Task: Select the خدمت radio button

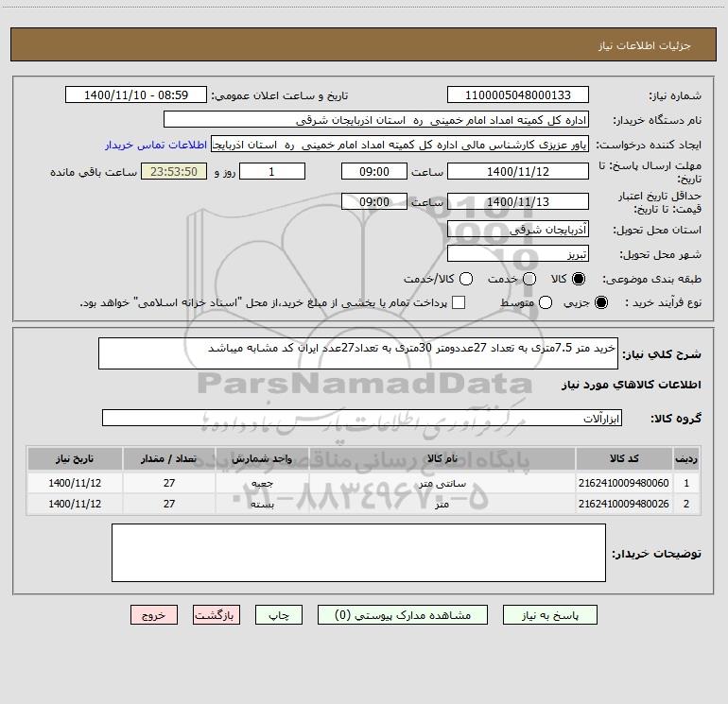Action: [529, 279]
